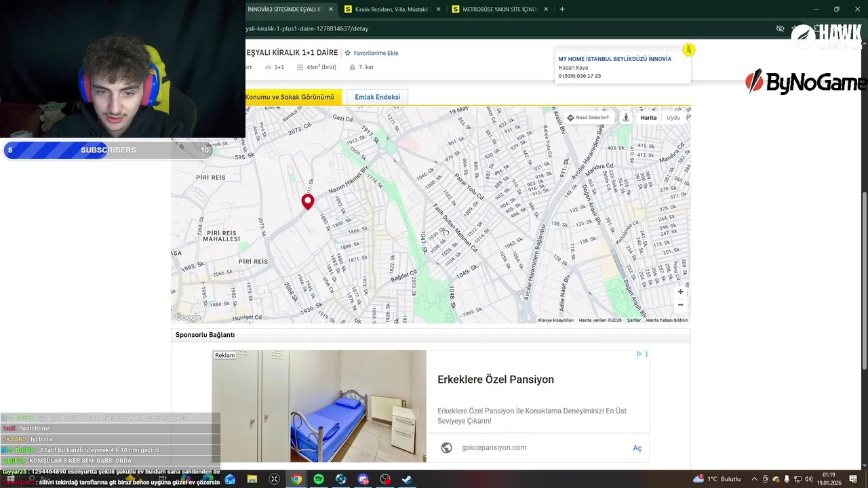Click the Google logo on the map
Screen dimensions: 868x488
click(188, 317)
